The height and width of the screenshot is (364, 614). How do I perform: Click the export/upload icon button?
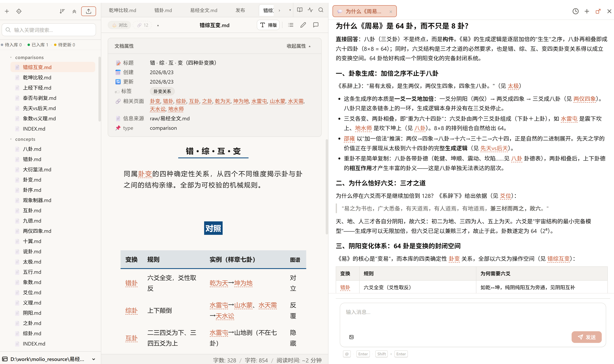(x=89, y=11)
